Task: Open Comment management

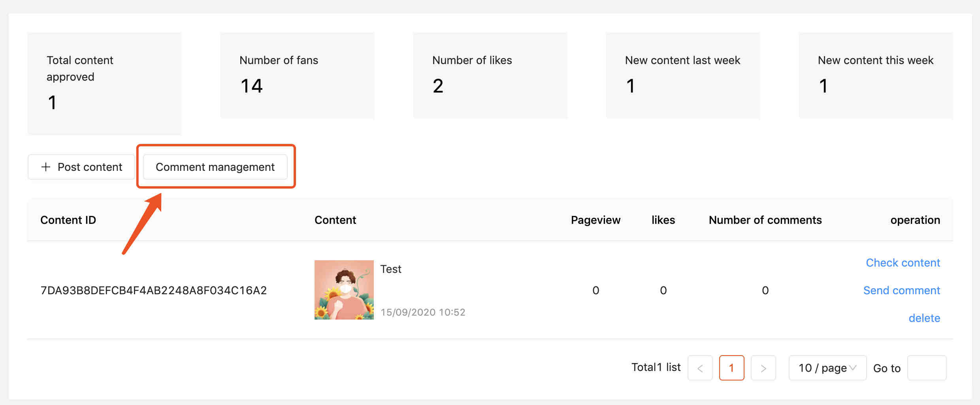Action: pos(215,167)
